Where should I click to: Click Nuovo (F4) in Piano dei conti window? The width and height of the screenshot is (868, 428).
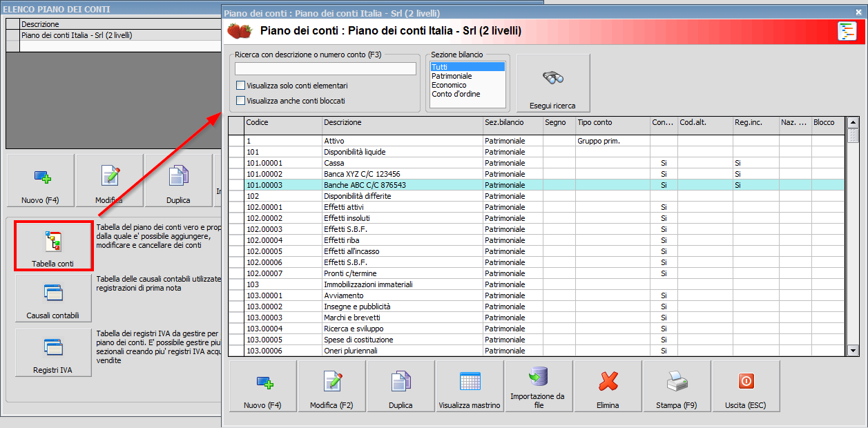click(x=263, y=387)
